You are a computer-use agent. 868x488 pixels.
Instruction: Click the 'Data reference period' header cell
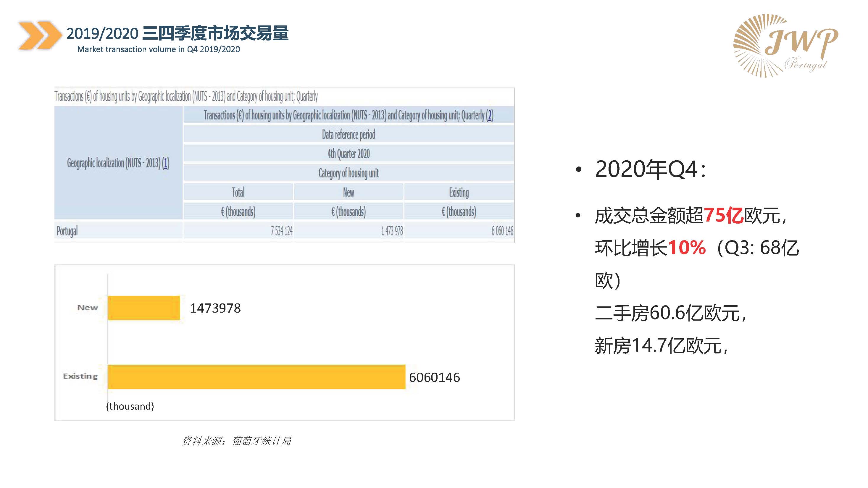tap(349, 134)
